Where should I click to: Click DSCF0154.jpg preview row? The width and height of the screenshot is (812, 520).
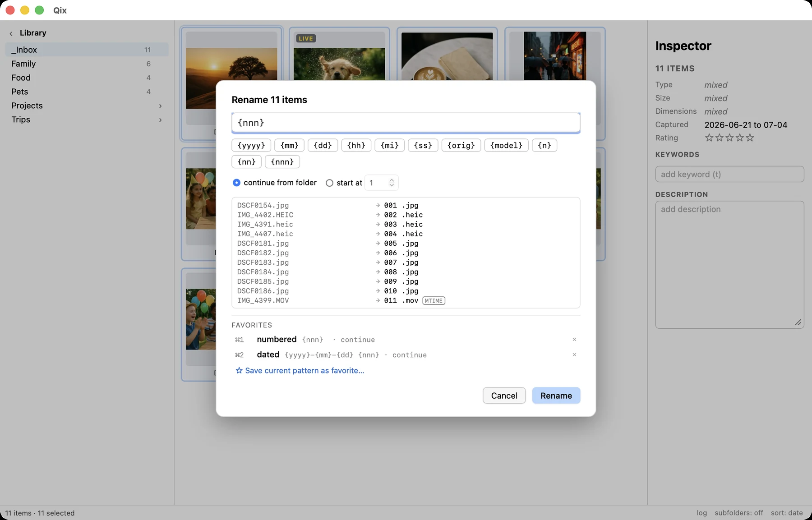click(406, 205)
